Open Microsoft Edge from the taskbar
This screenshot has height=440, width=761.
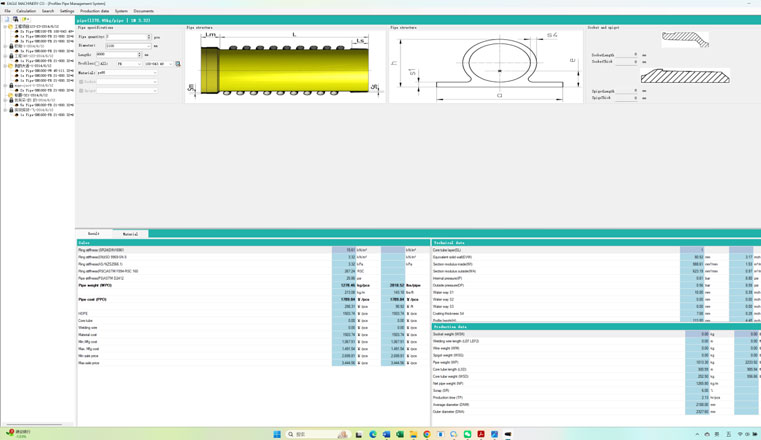coord(373,434)
